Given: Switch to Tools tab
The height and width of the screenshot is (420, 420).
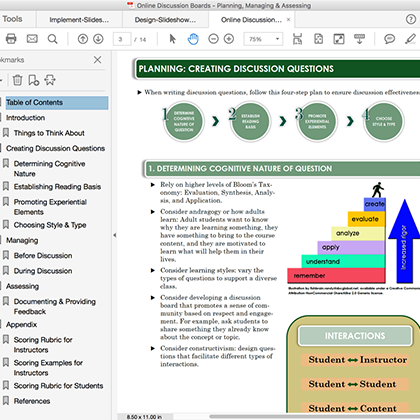Looking at the screenshot, I should point(12,19).
